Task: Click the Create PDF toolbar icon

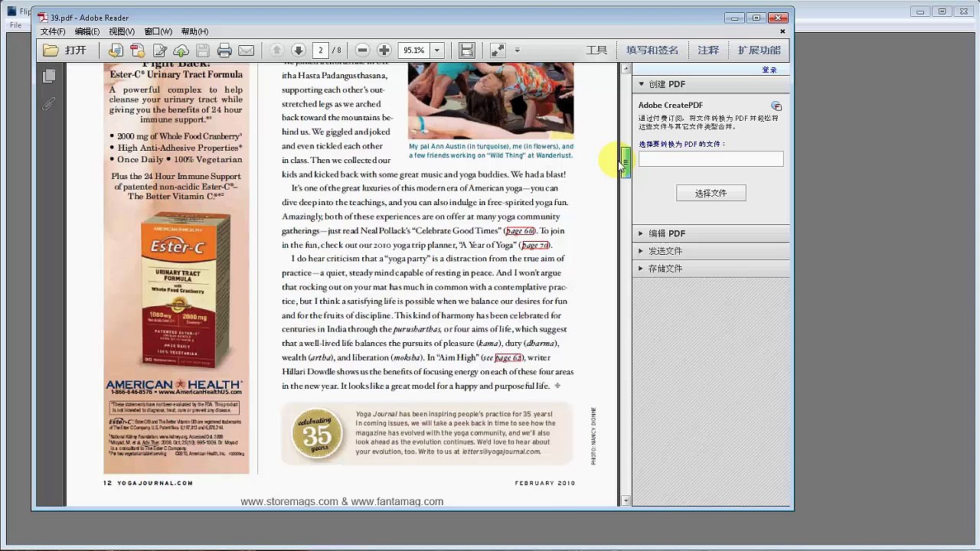Action: point(137,51)
